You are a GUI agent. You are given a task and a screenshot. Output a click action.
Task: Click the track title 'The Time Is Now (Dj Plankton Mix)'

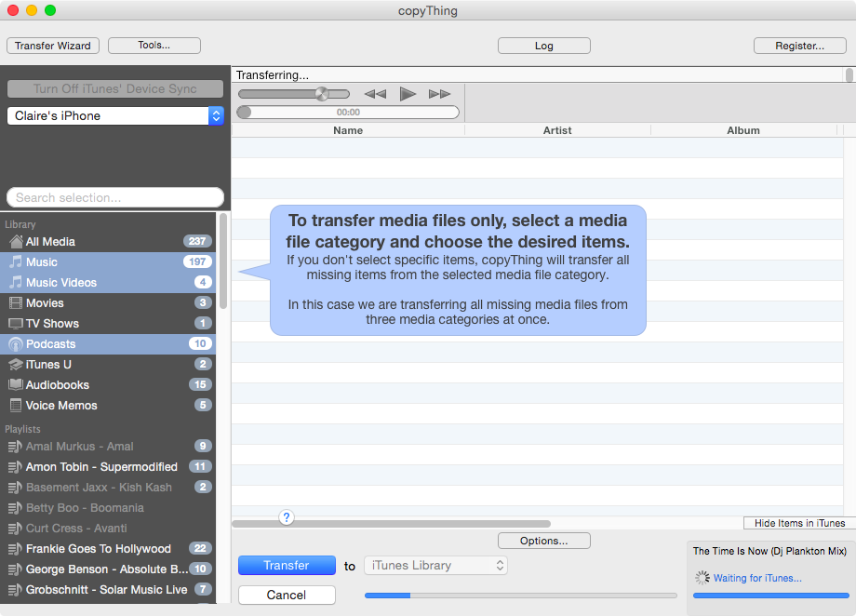(x=769, y=551)
